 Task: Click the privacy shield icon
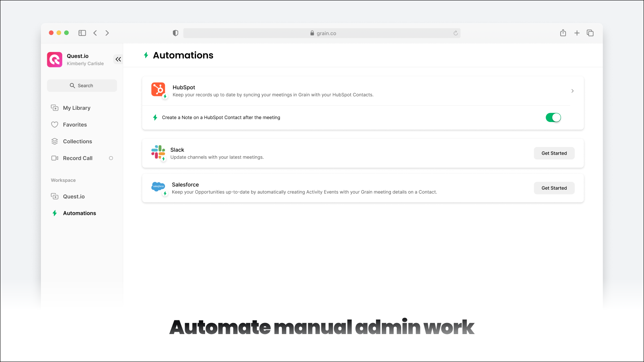(176, 33)
